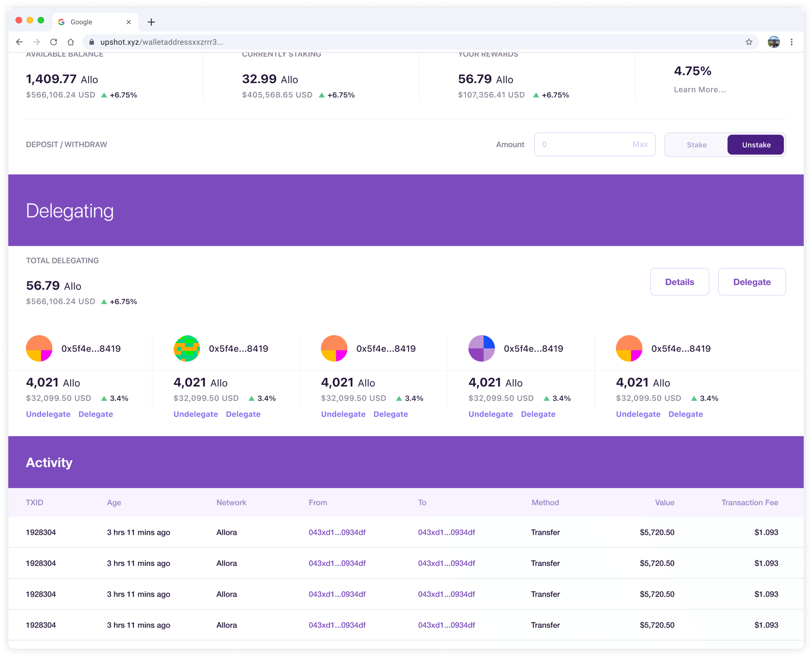The image size is (812, 657).
Task: Open first row's From address 043xd1...0934df
Action: click(337, 532)
